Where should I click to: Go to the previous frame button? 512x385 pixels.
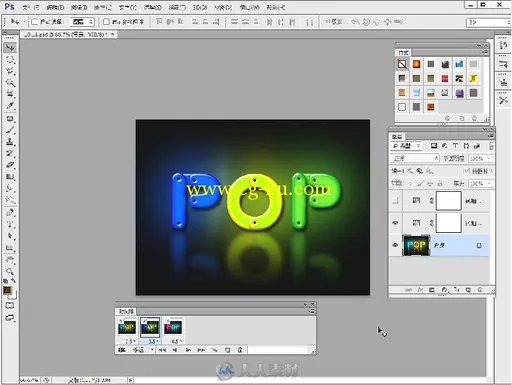coord(175,350)
